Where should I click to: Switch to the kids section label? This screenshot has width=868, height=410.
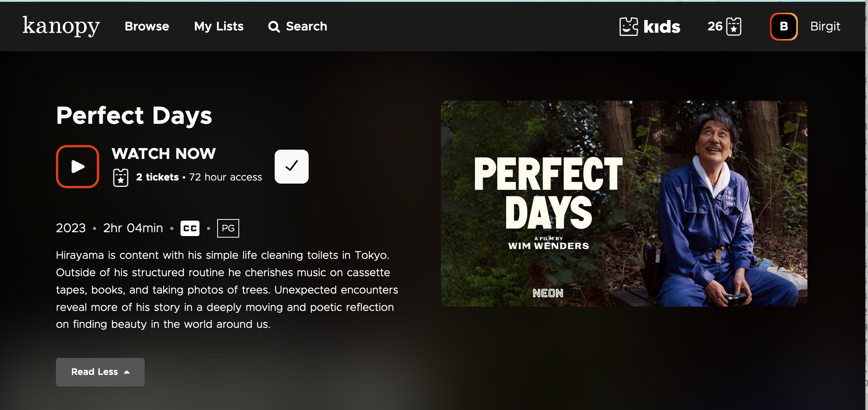[662, 27]
